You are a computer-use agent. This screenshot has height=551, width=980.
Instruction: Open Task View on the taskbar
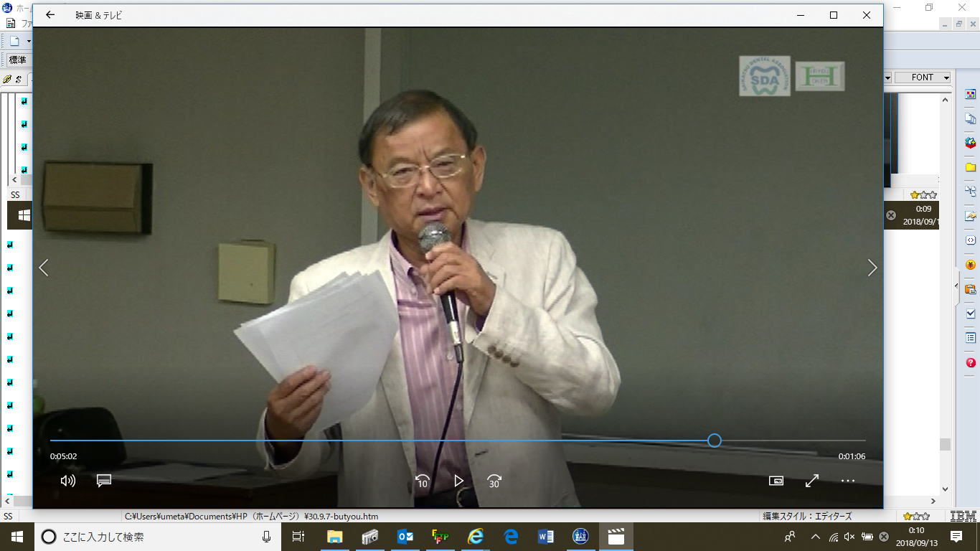pos(298,537)
